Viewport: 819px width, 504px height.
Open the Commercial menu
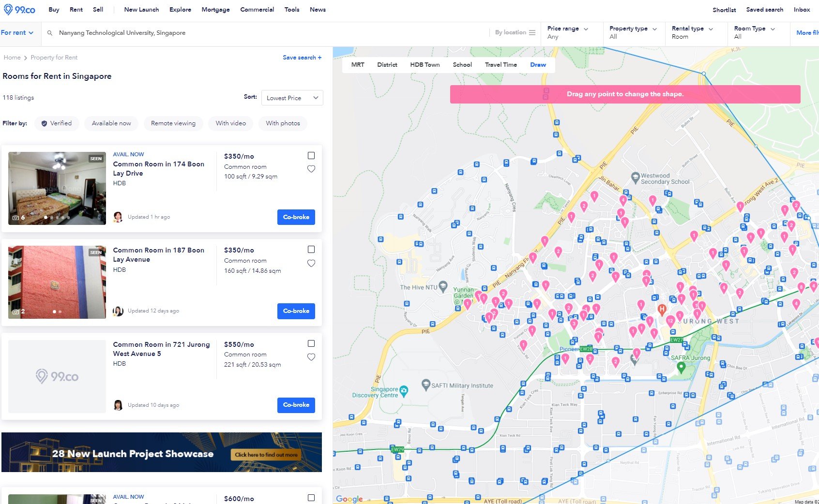tap(257, 10)
